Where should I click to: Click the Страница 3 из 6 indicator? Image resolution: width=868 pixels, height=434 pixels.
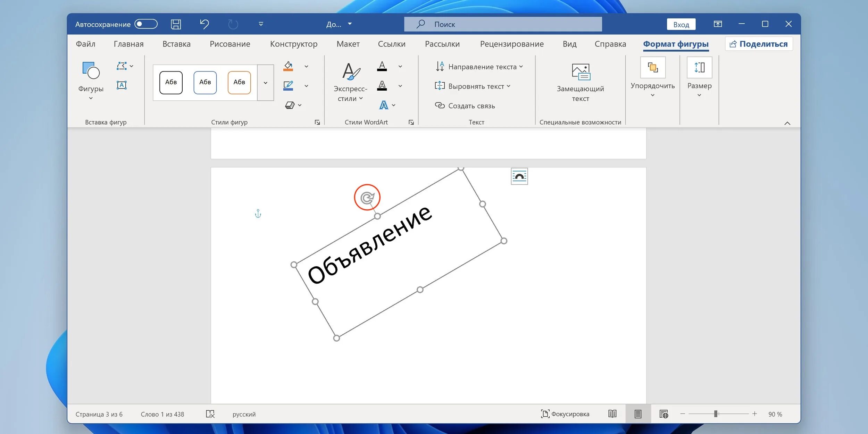tap(99, 414)
